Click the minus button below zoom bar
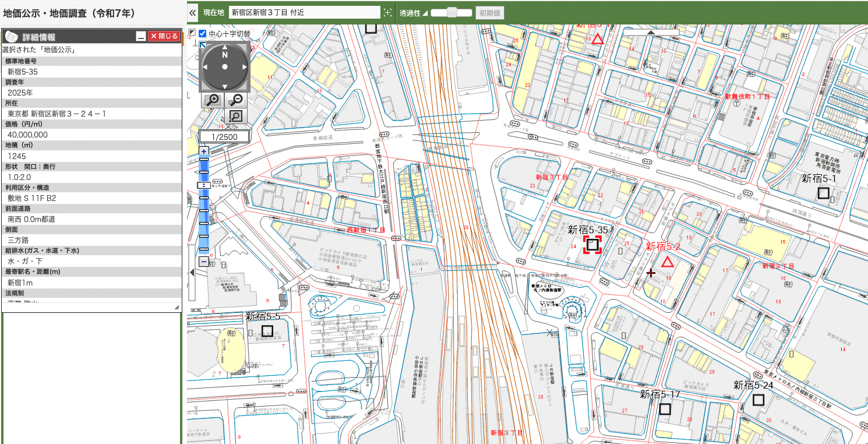Viewport: 868px width, 444px height. tap(203, 262)
